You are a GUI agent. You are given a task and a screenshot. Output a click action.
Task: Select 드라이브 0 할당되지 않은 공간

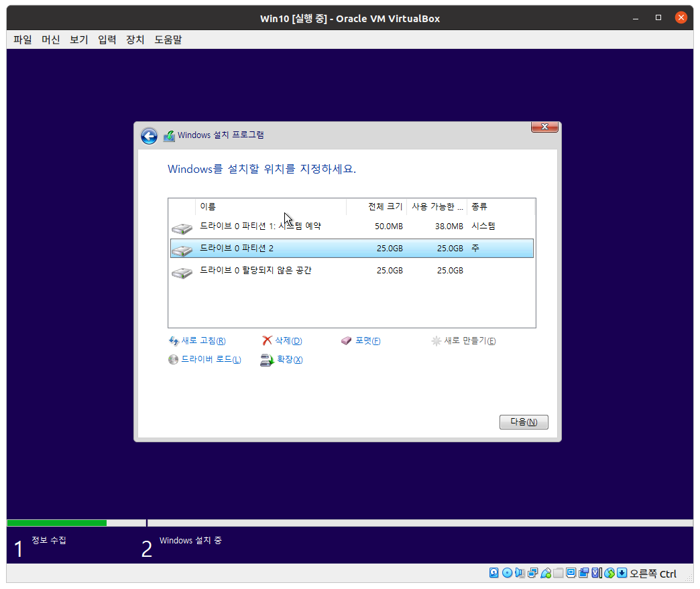click(352, 271)
